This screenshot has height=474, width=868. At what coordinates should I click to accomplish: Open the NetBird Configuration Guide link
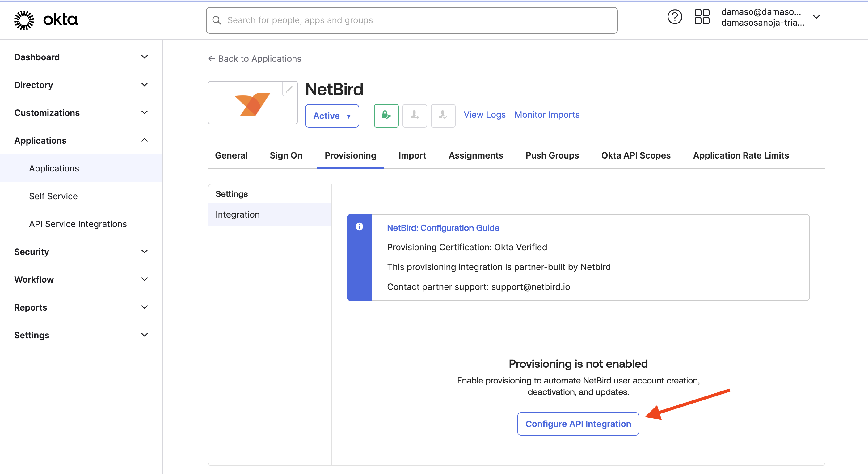point(443,228)
